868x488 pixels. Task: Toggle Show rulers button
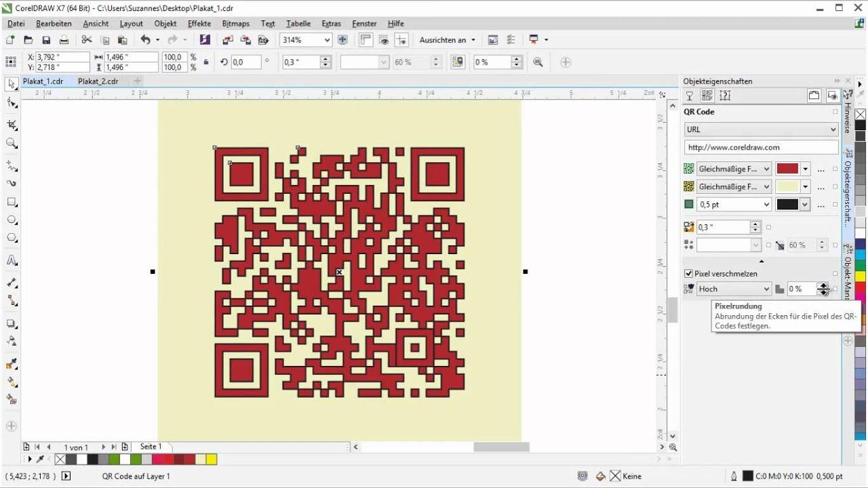coord(366,40)
